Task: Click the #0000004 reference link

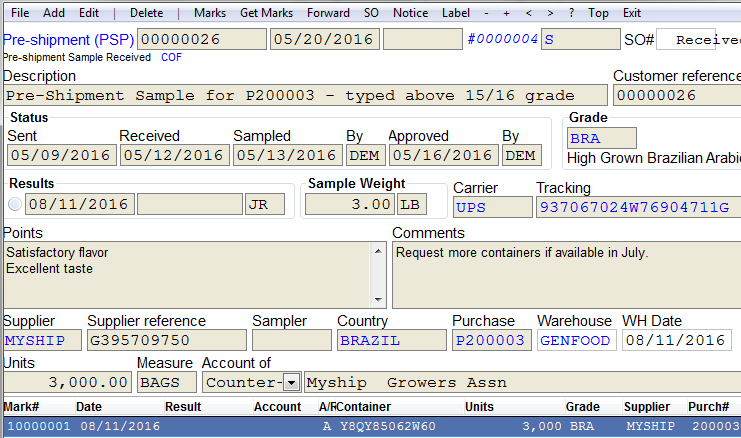Action: point(502,39)
